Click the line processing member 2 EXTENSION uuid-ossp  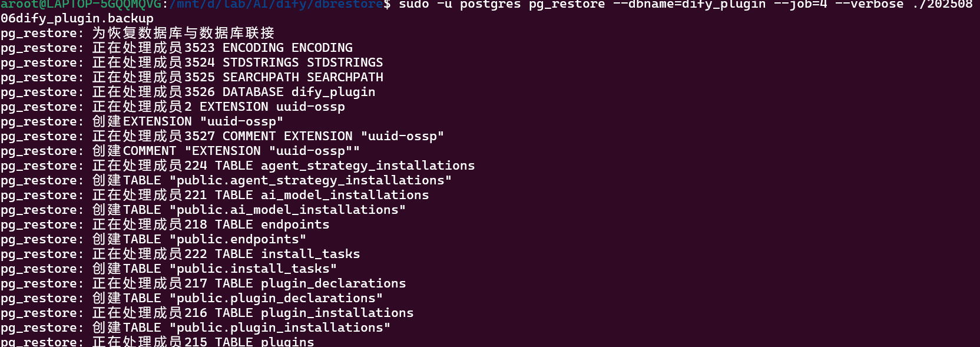[x=218, y=107]
